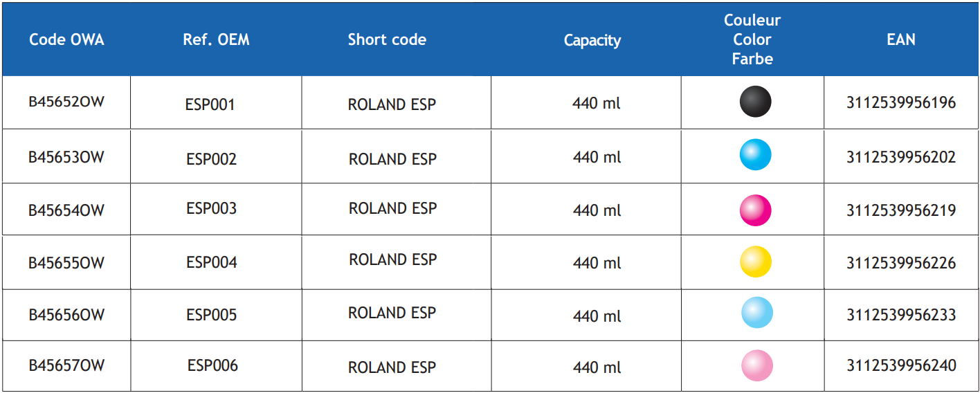Select ROLAND ESP in the ESP001 row

392,104
